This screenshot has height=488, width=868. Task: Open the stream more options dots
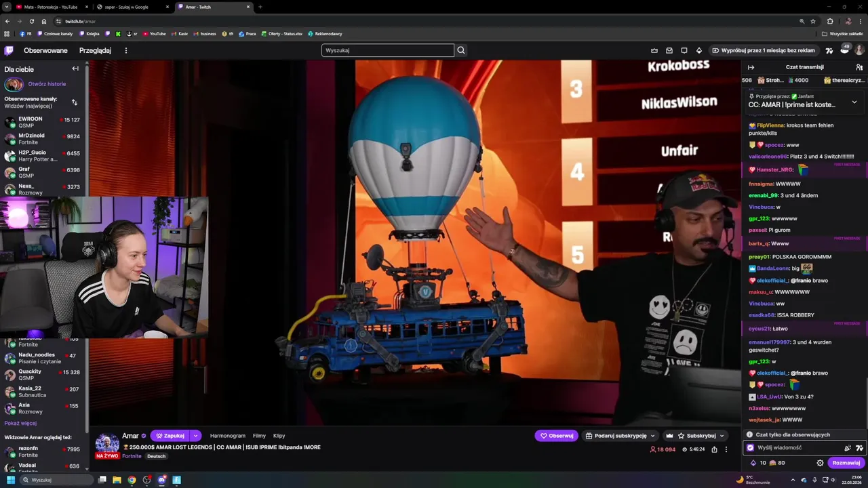pos(726,449)
